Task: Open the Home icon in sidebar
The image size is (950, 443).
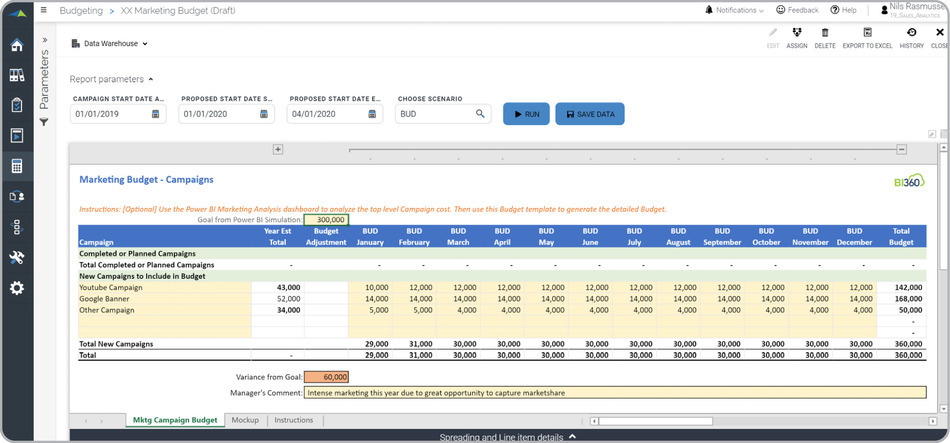Action: click(16, 45)
